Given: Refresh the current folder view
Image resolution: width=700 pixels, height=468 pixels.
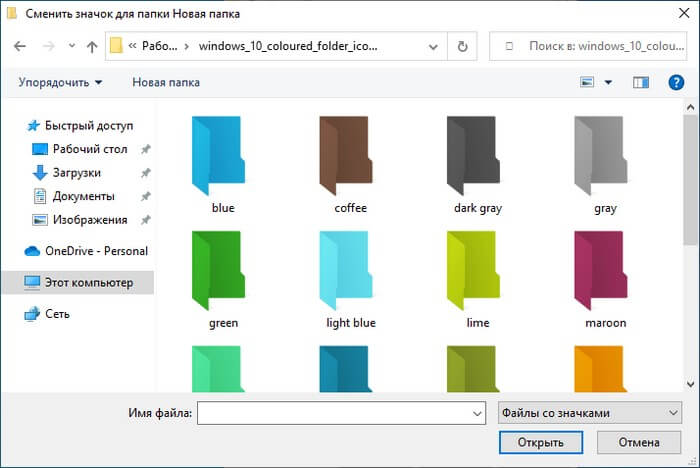Looking at the screenshot, I should pyautogui.click(x=462, y=46).
